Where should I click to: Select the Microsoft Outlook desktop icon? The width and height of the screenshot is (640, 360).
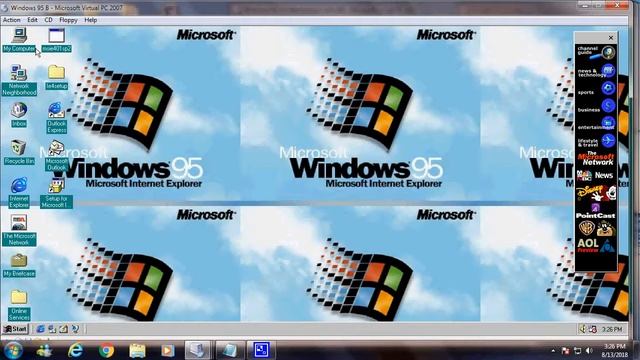(x=56, y=156)
